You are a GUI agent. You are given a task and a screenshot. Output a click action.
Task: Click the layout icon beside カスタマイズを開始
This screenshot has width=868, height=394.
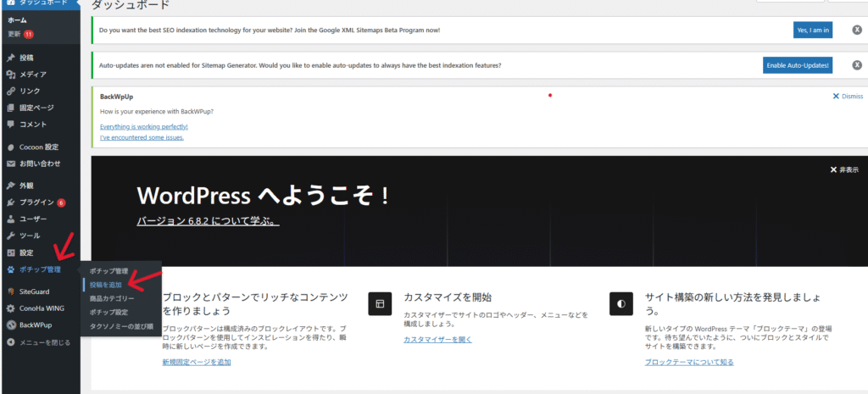(x=380, y=304)
